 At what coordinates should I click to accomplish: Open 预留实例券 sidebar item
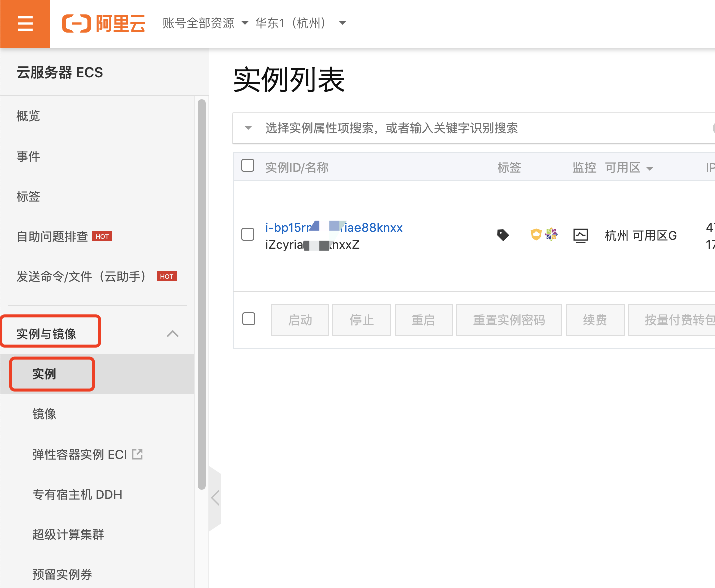(x=62, y=575)
